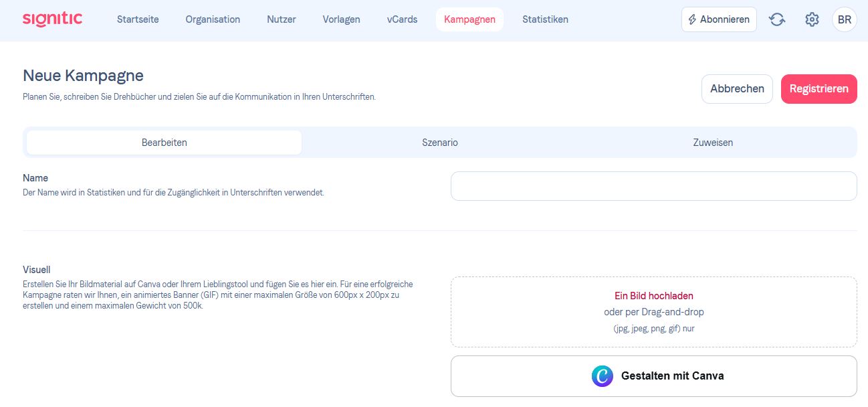Navigate to Nutzer
Image resolution: width=868 pixels, height=407 pixels.
282,19
